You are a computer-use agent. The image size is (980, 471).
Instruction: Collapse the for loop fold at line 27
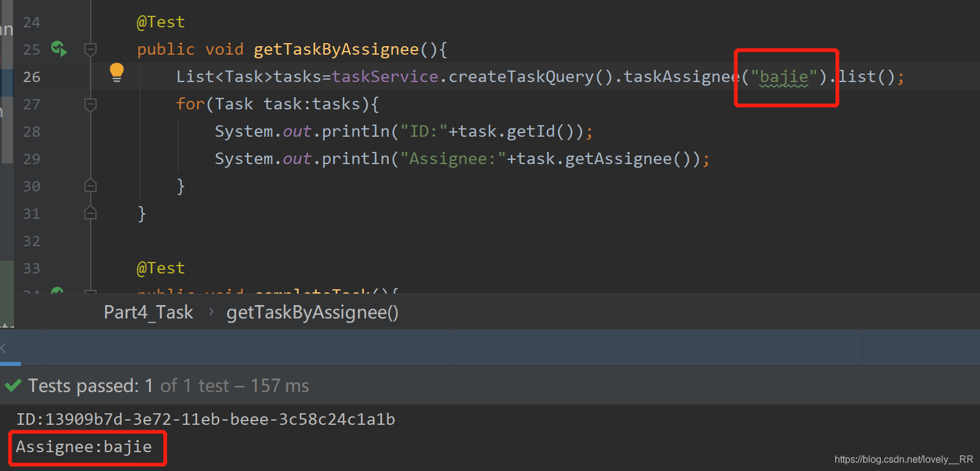tap(91, 105)
